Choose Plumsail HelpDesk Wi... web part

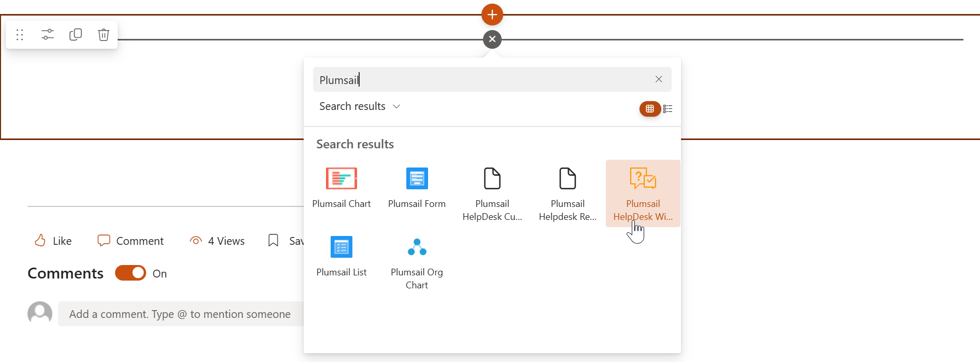pyautogui.click(x=643, y=193)
